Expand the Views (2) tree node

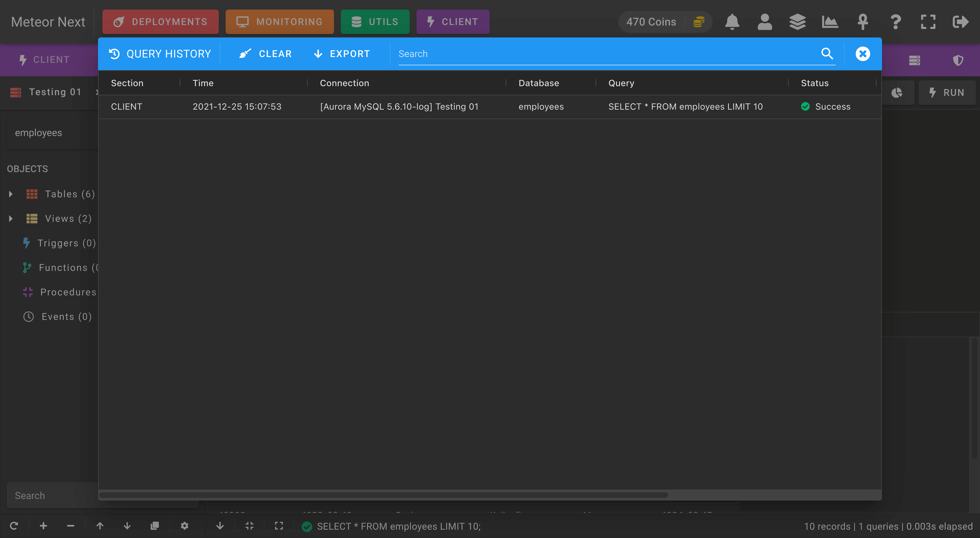coord(11,219)
